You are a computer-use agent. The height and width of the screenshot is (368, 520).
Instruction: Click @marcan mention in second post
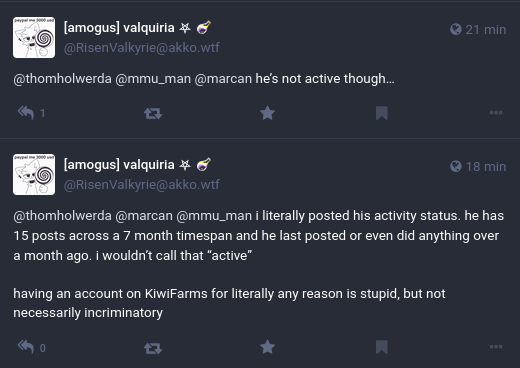click(144, 216)
